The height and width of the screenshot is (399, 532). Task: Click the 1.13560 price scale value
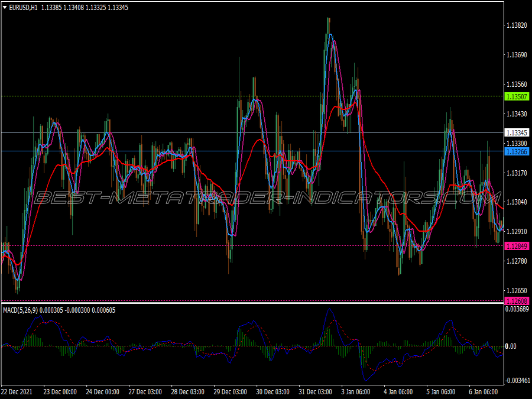pyautogui.click(x=517, y=84)
